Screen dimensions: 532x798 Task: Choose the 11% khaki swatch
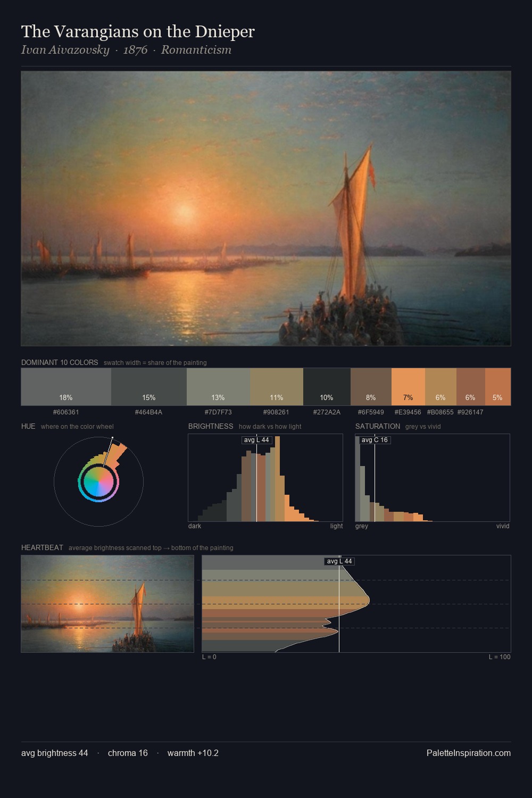coord(277,387)
